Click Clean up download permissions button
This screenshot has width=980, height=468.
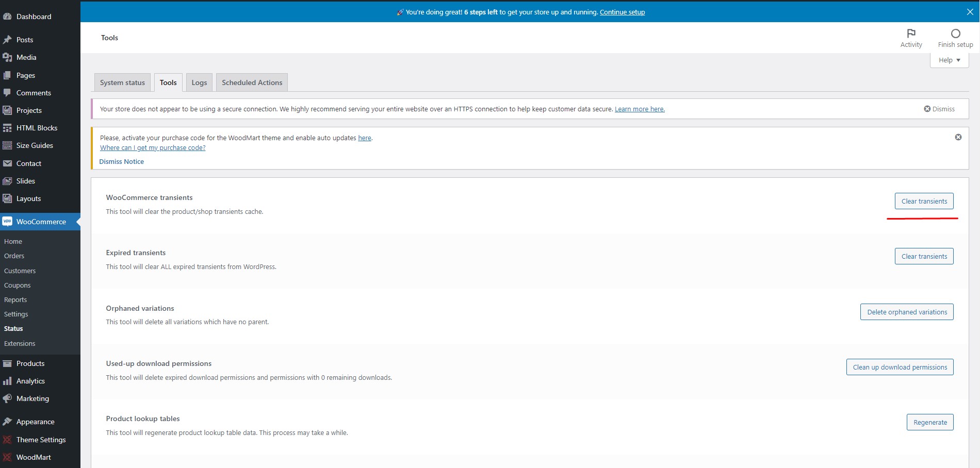tap(900, 367)
